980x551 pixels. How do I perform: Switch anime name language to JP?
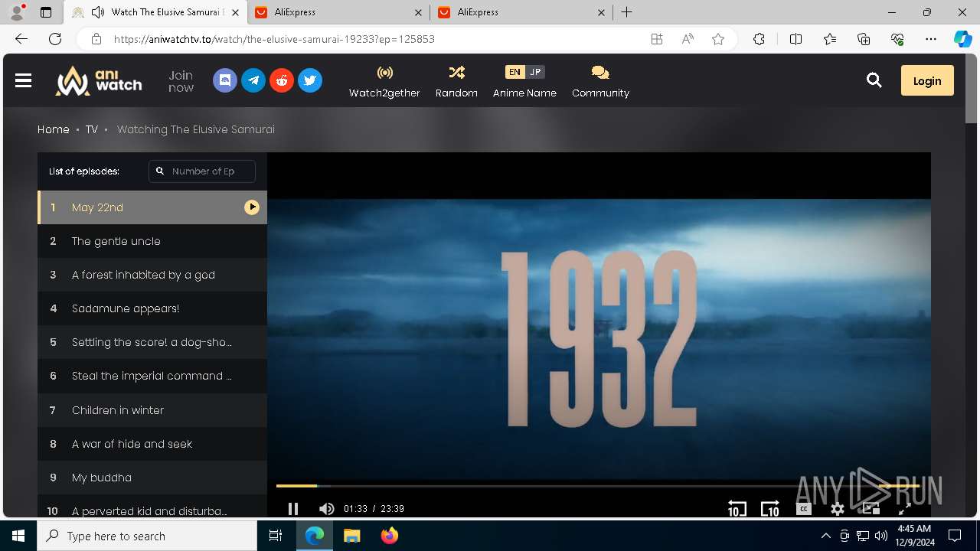click(535, 72)
